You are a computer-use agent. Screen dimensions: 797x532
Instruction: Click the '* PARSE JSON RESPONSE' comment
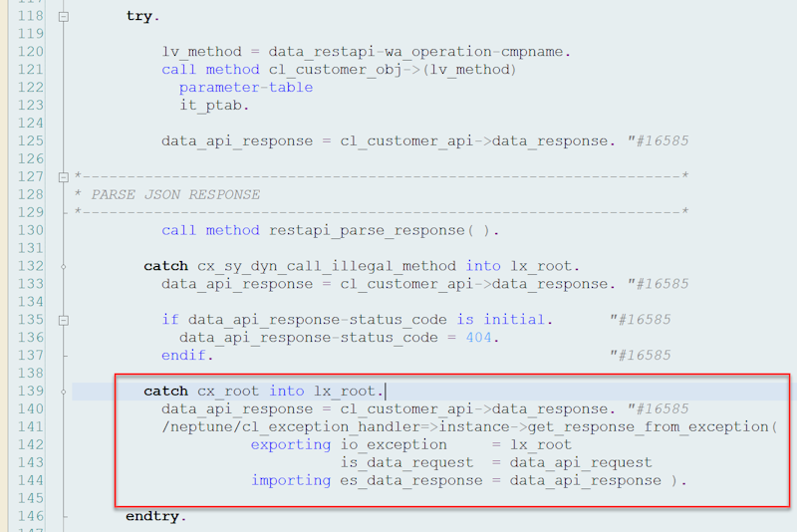167,194
